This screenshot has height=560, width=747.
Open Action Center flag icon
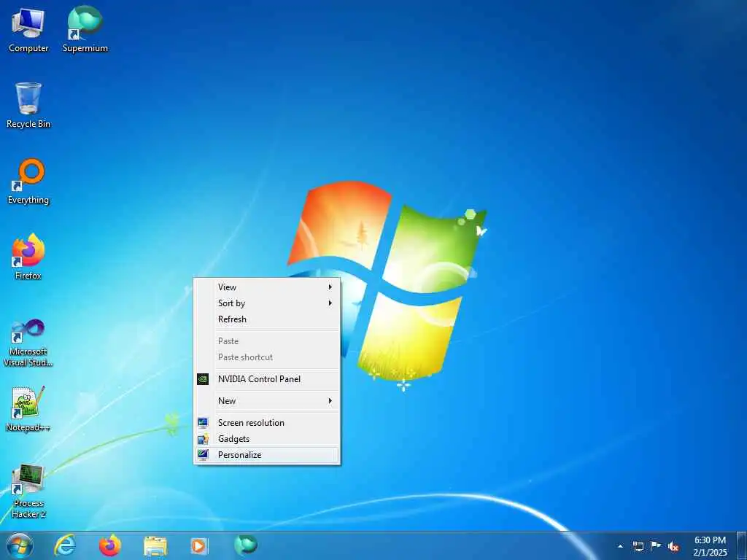[656, 545]
